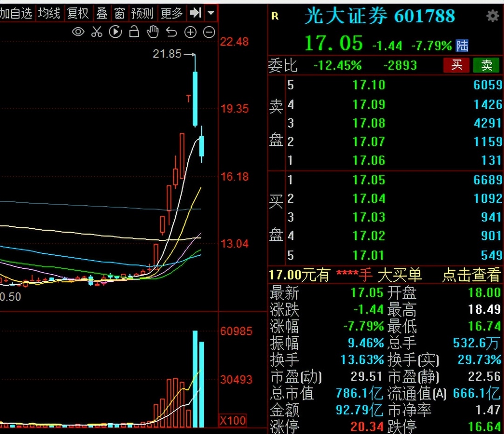This screenshot has height=434, width=504.
Task: Click the 市净率 value 1.47
Action: coord(488,410)
